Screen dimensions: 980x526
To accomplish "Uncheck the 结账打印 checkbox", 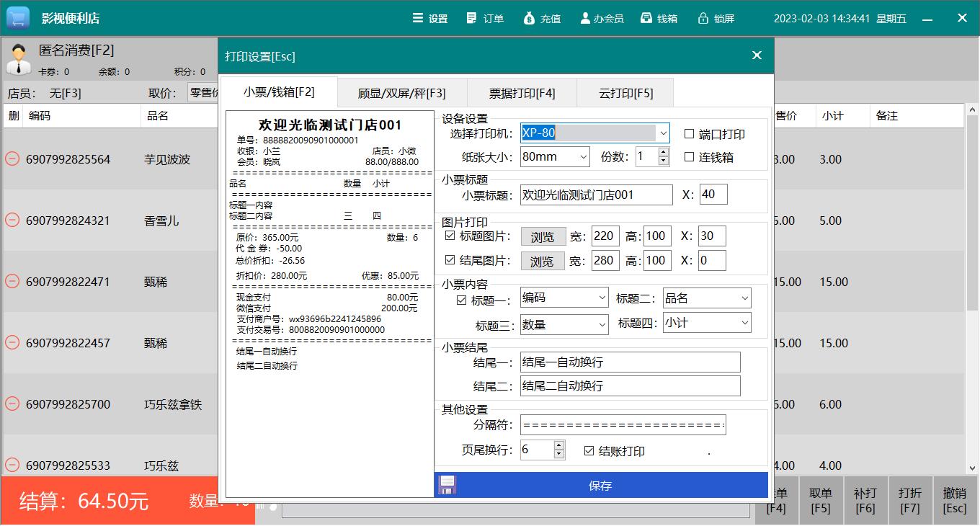I will [589, 451].
